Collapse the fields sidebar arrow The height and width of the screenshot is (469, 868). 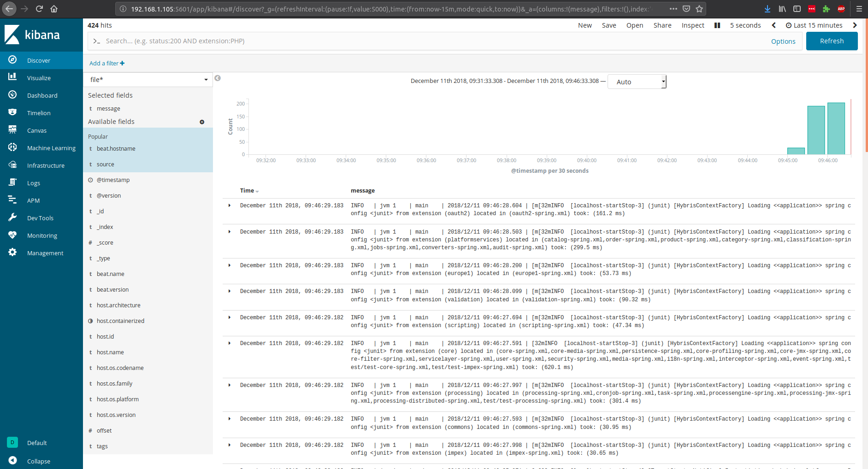click(x=218, y=78)
